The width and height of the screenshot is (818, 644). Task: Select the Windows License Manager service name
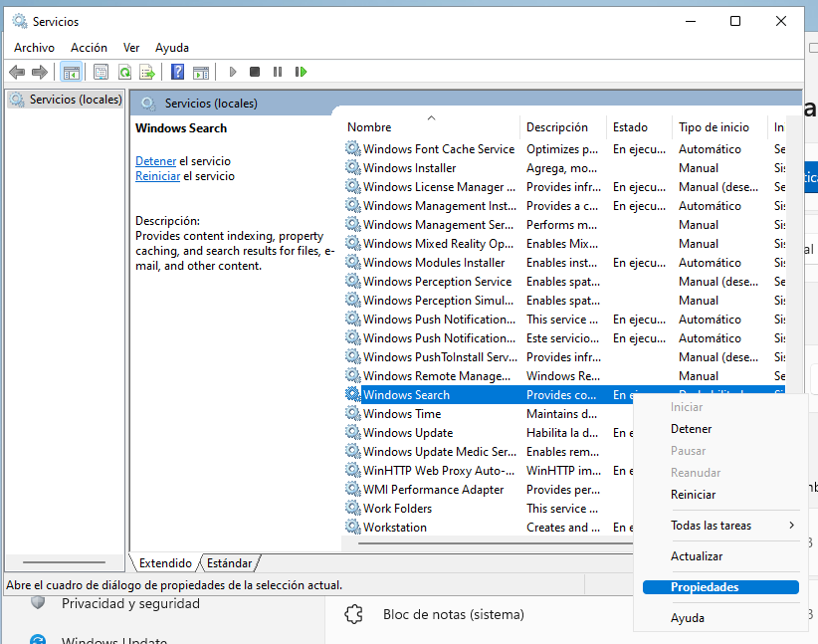point(439,187)
